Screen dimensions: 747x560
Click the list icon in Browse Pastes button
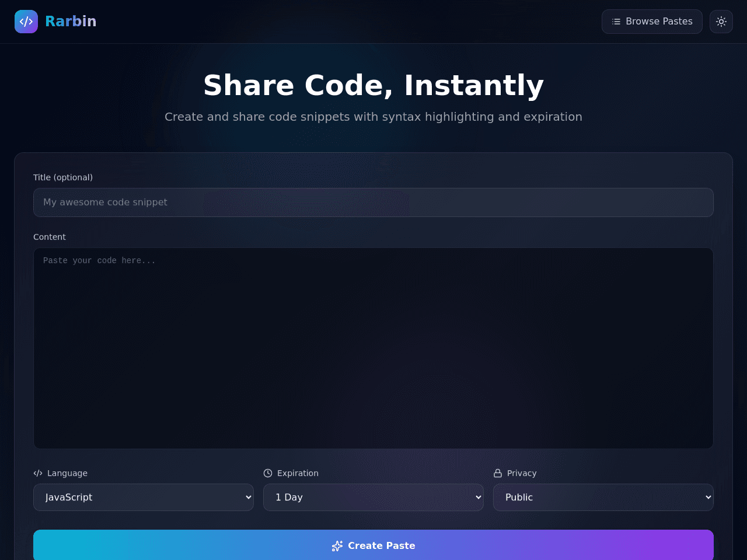point(616,22)
